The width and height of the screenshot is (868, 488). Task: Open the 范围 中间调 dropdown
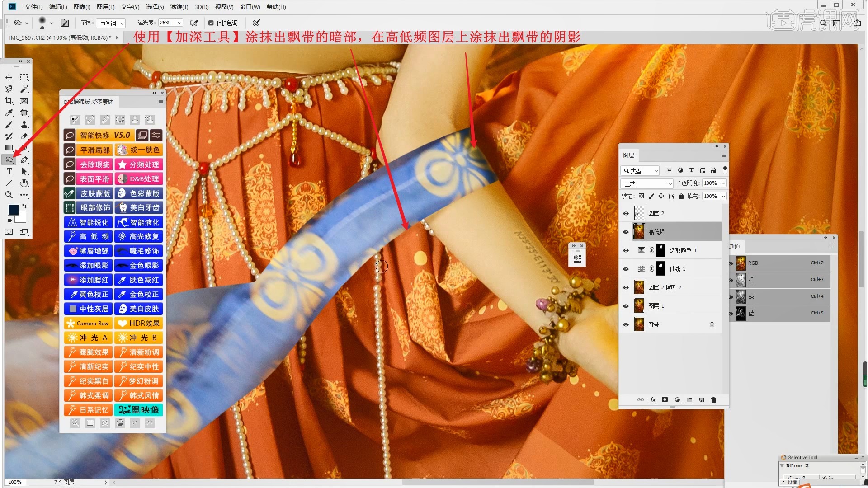click(112, 23)
